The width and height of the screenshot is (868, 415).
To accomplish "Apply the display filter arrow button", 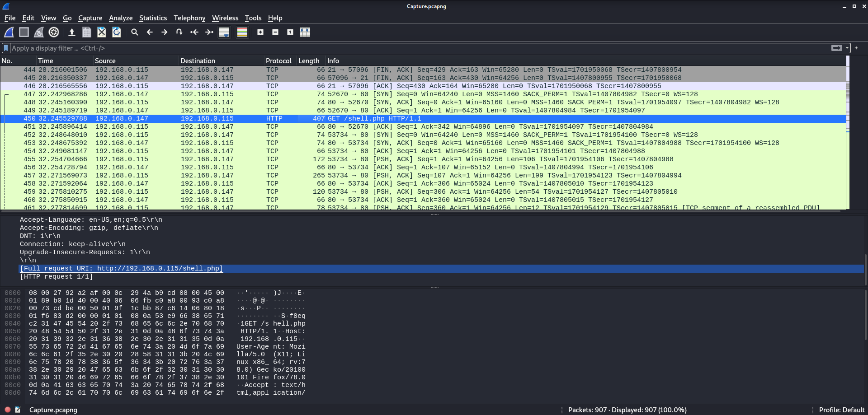I will tap(837, 48).
